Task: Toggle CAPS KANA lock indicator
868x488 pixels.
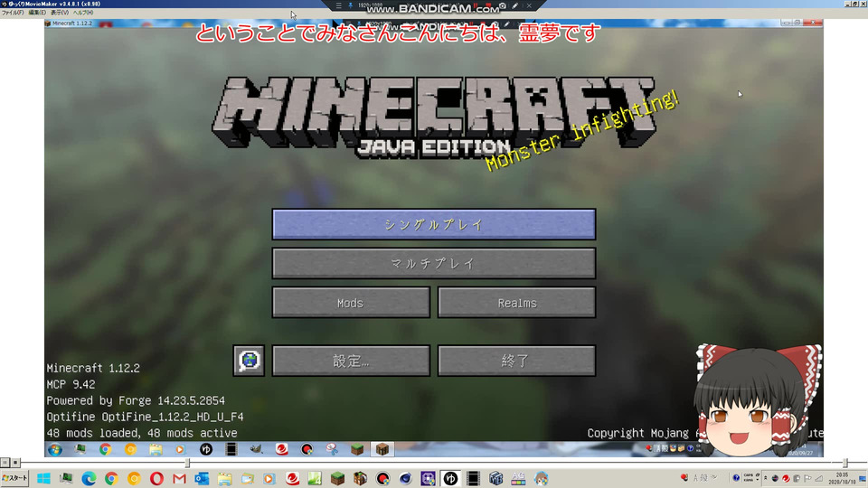Action: pyautogui.click(x=749, y=478)
